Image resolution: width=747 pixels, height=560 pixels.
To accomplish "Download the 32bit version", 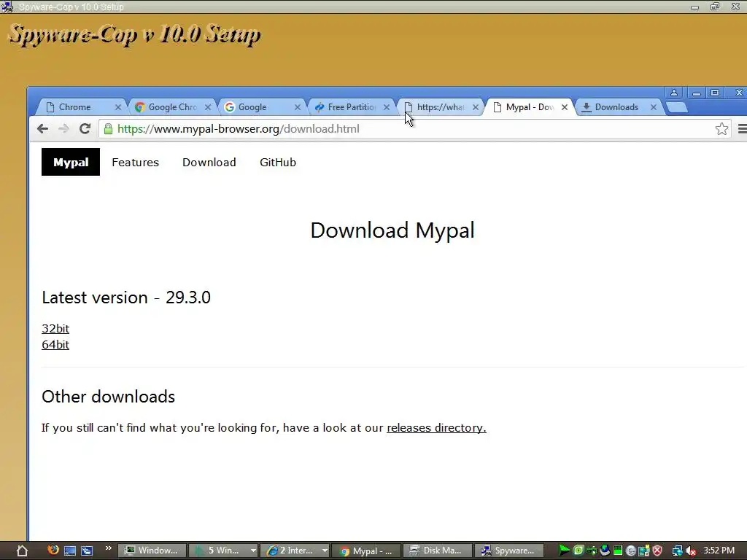I will coord(55,329).
